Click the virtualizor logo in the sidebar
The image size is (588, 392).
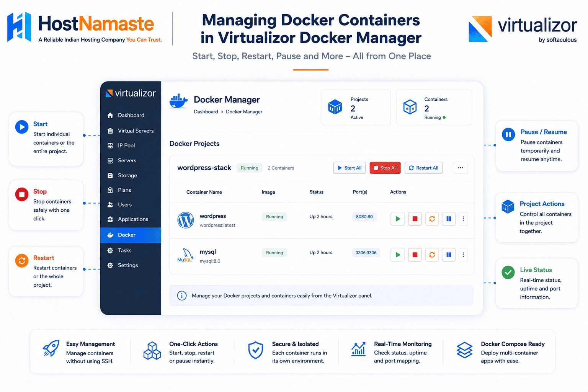(x=131, y=93)
